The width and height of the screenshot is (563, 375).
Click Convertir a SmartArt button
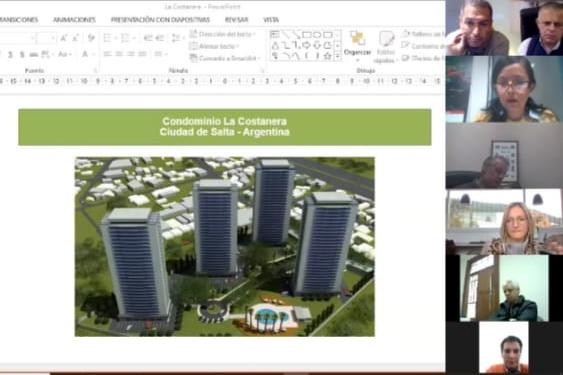(x=224, y=58)
